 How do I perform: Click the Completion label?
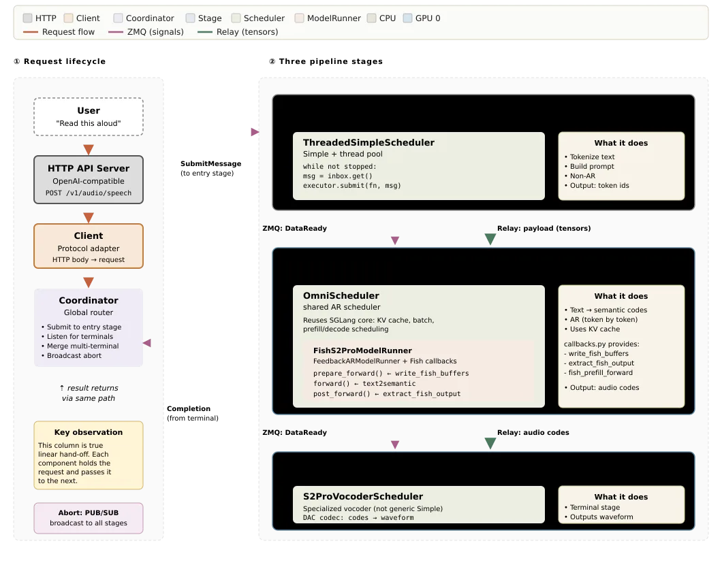tap(188, 408)
